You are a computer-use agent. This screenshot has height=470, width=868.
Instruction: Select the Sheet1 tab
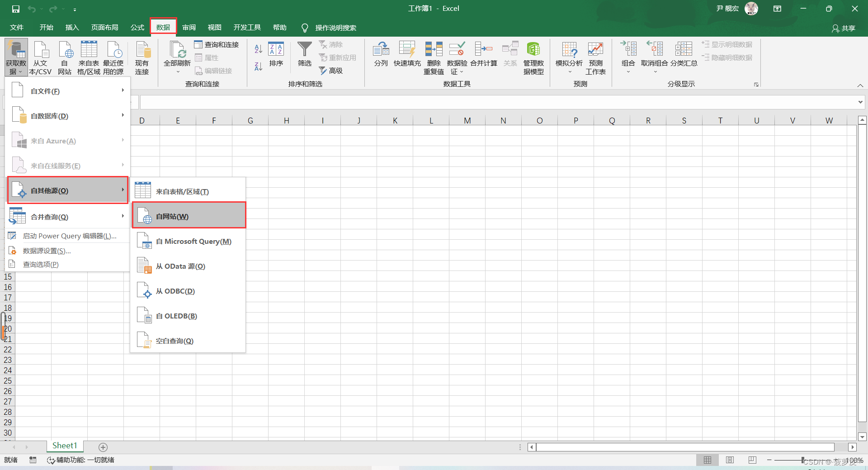click(x=65, y=446)
